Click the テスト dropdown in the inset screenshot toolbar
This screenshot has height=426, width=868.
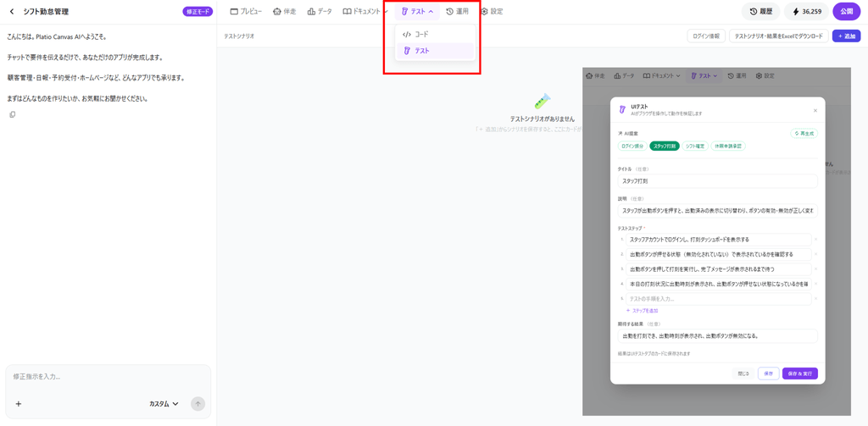(x=704, y=75)
